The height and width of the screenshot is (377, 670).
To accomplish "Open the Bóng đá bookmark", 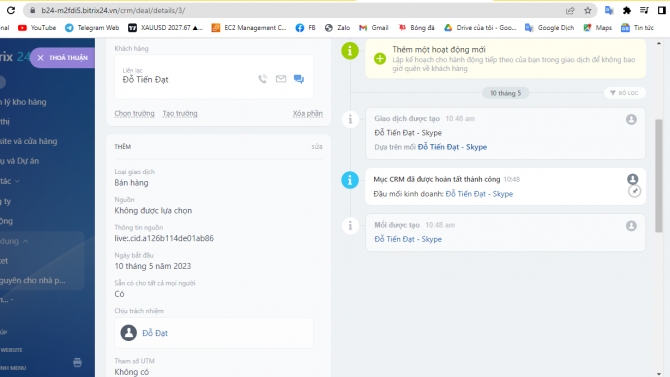I will pos(416,28).
